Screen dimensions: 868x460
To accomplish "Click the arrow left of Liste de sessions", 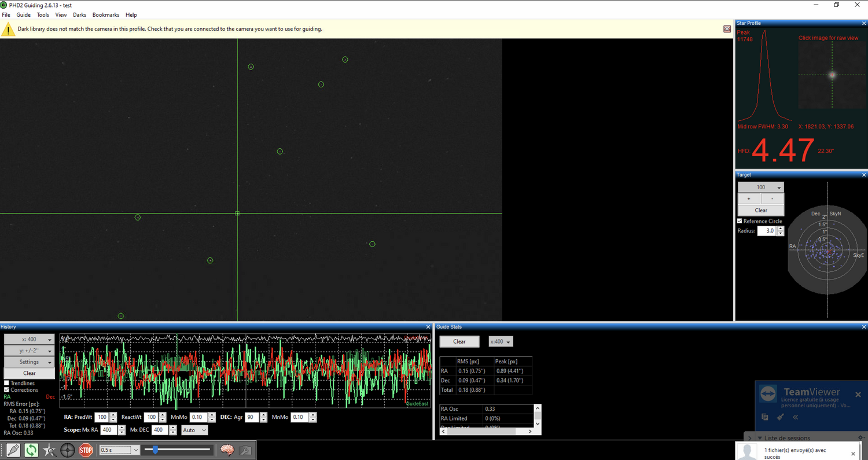I will [x=751, y=438].
